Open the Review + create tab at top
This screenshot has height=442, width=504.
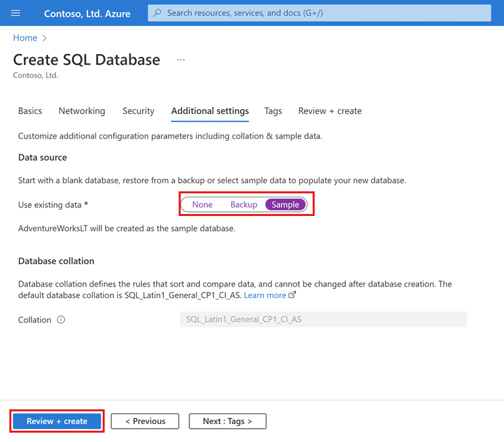click(x=330, y=111)
